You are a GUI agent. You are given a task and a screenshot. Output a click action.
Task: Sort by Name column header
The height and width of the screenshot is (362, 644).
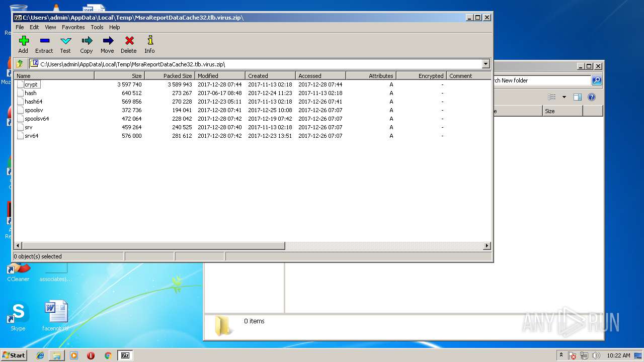click(x=54, y=76)
